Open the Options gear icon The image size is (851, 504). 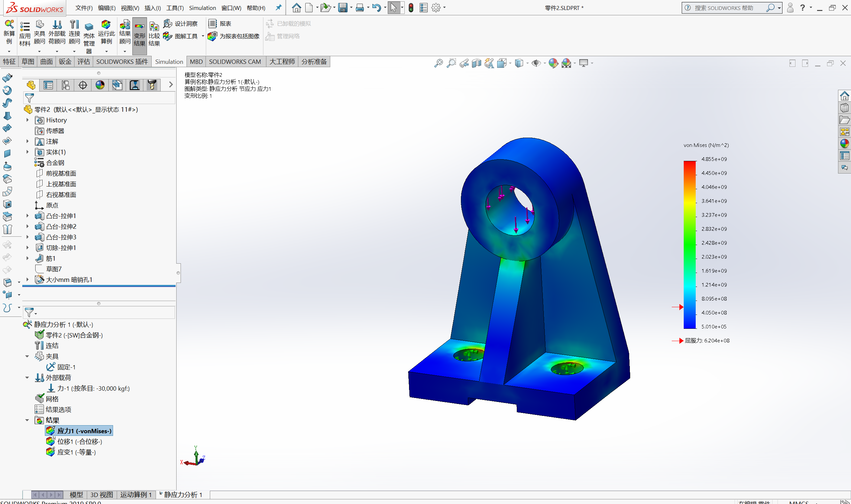coord(436,7)
